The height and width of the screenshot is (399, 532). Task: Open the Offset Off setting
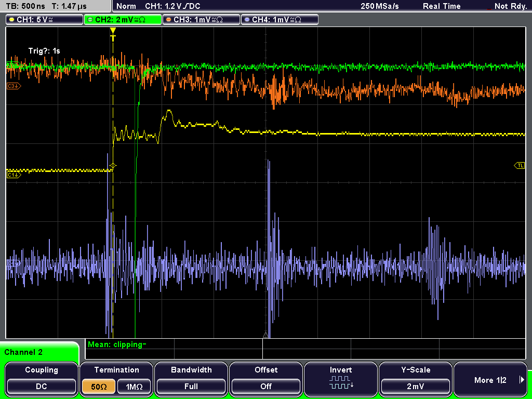click(266, 379)
